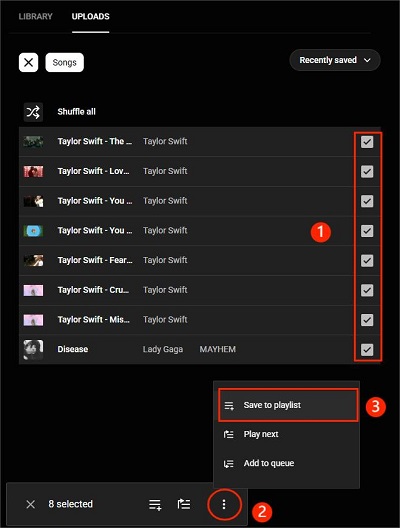Screen dimensions: 400x528
Task: Open artist Taylor Swift in Cru... row
Action: [x=165, y=290]
